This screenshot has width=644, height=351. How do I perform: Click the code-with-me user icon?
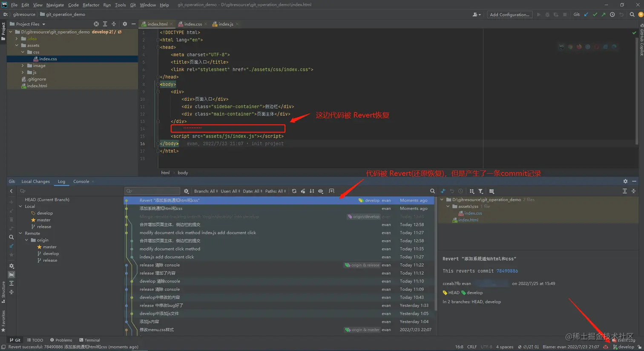click(x=477, y=14)
